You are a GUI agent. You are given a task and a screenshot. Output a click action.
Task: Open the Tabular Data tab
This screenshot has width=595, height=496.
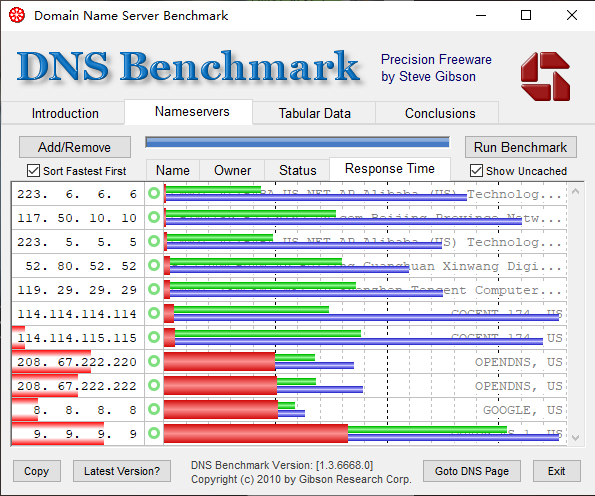[x=315, y=113]
